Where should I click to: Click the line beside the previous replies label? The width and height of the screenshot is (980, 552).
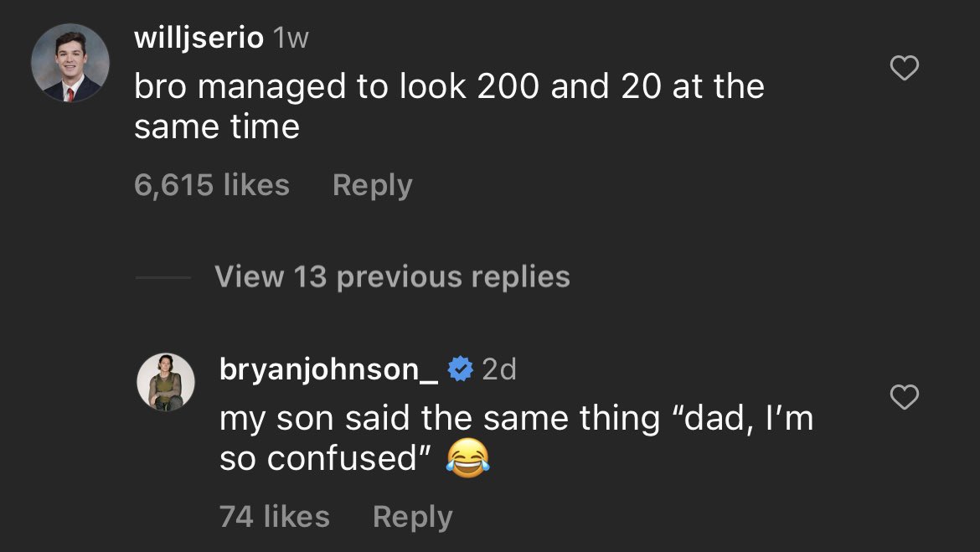click(x=162, y=277)
